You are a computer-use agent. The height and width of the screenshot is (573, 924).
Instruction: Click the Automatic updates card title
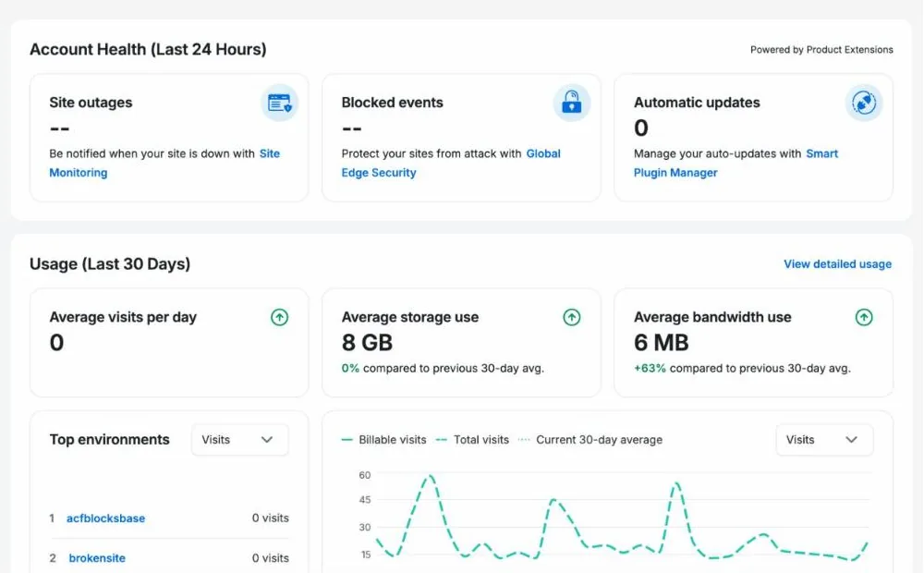pos(697,103)
